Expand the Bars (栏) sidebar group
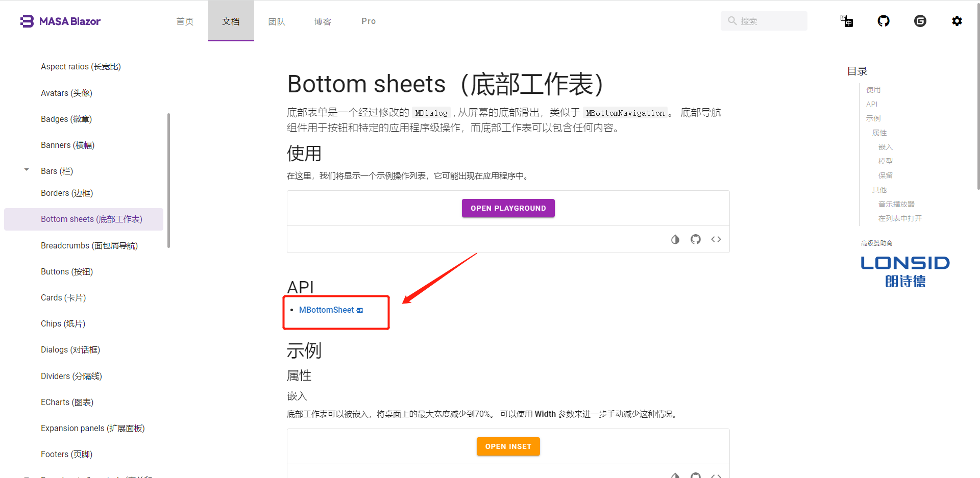The width and height of the screenshot is (980, 478). pyautogui.click(x=27, y=170)
